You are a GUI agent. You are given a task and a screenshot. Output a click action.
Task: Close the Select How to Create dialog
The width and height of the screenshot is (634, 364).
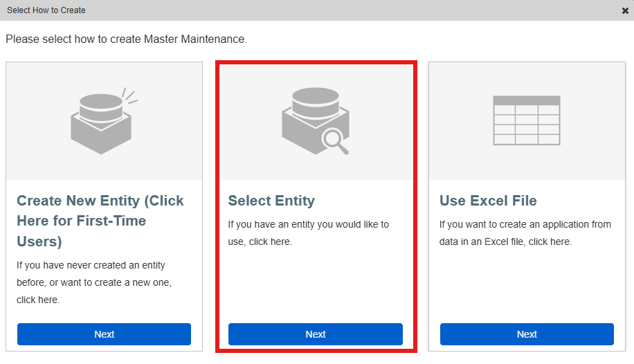(x=625, y=10)
